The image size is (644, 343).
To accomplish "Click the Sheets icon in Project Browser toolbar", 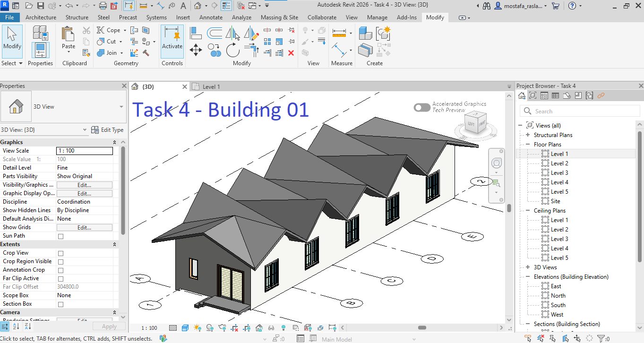I will tap(567, 96).
